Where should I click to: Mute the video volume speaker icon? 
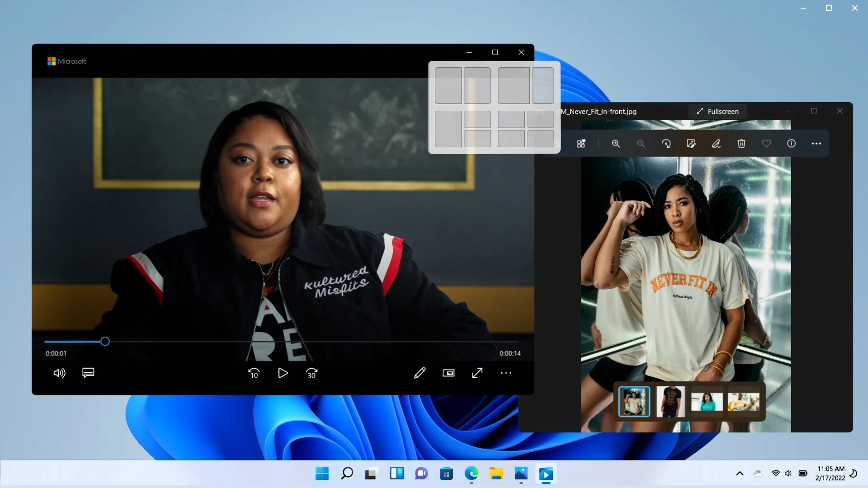(59, 373)
